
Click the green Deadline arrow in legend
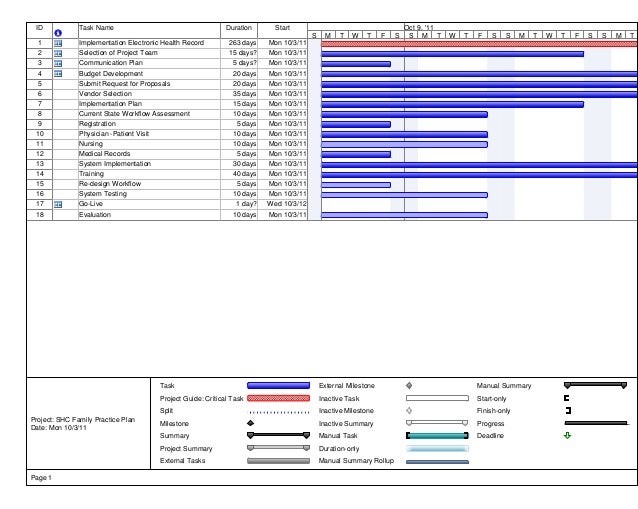point(568,435)
